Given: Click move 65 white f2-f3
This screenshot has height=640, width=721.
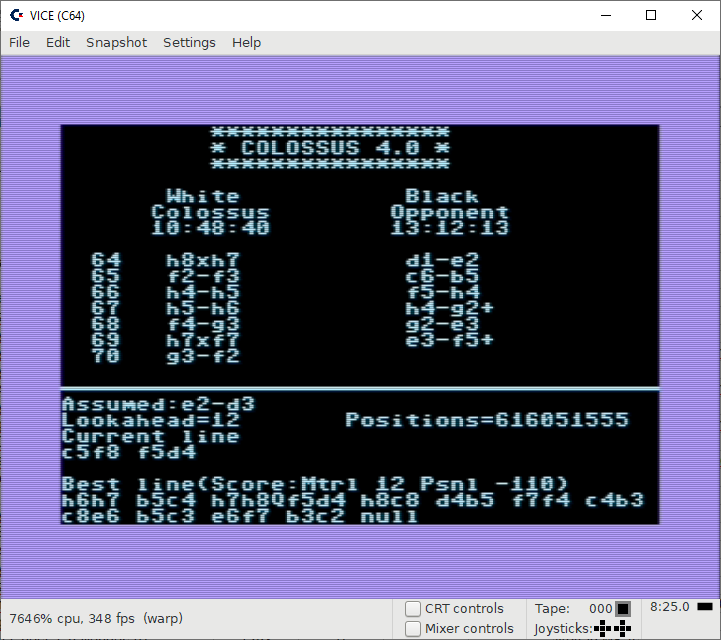Looking at the screenshot, I should tap(203, 276).
